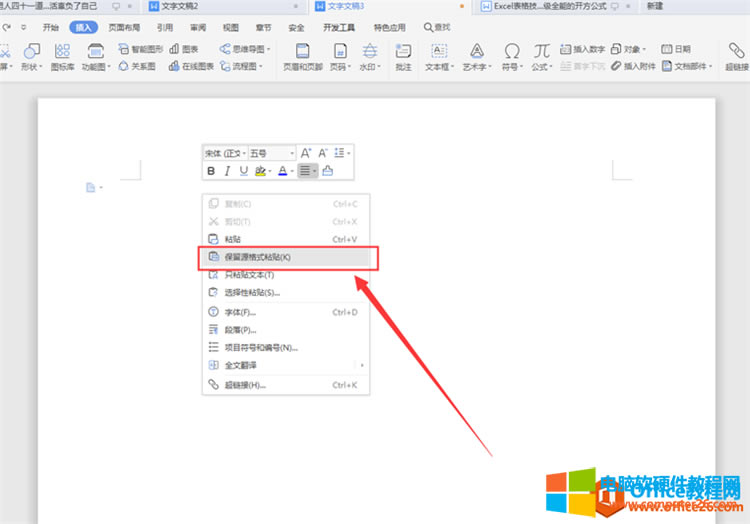Click the 查找 search box
The height and width of the screenshot is (524, 750).
click(437, 28)
